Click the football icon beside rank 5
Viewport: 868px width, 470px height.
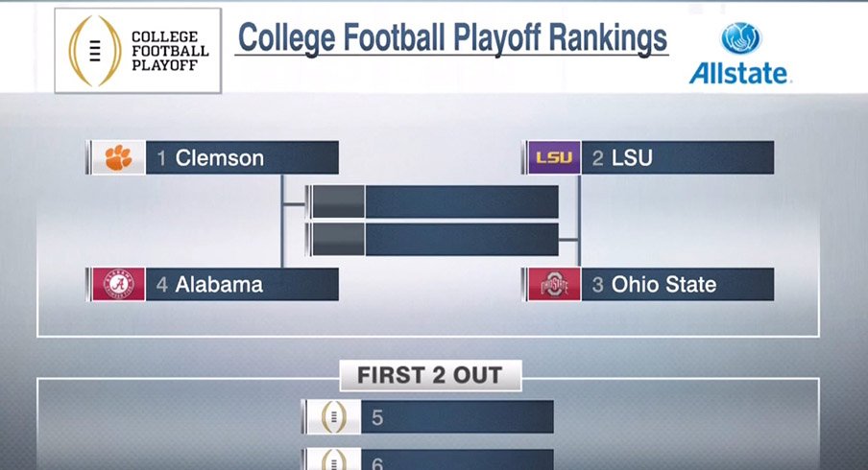[x=334, y=416]
